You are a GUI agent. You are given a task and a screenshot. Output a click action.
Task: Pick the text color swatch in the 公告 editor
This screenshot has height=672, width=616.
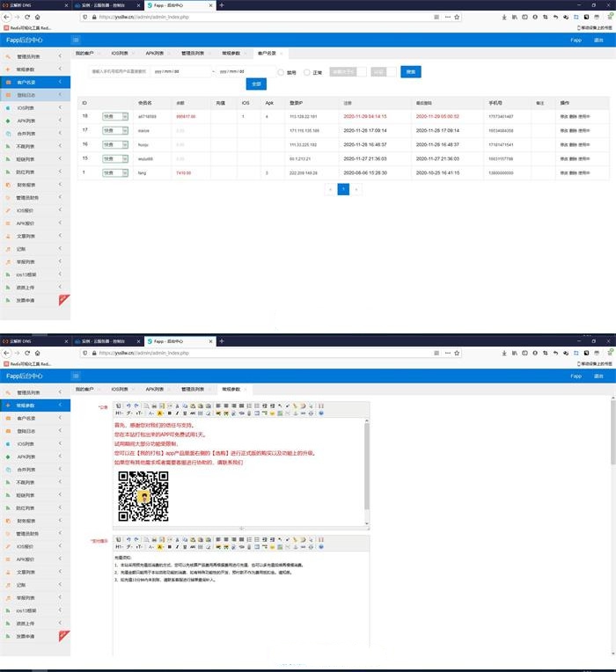pyautogui.click(x=150, y=413)
